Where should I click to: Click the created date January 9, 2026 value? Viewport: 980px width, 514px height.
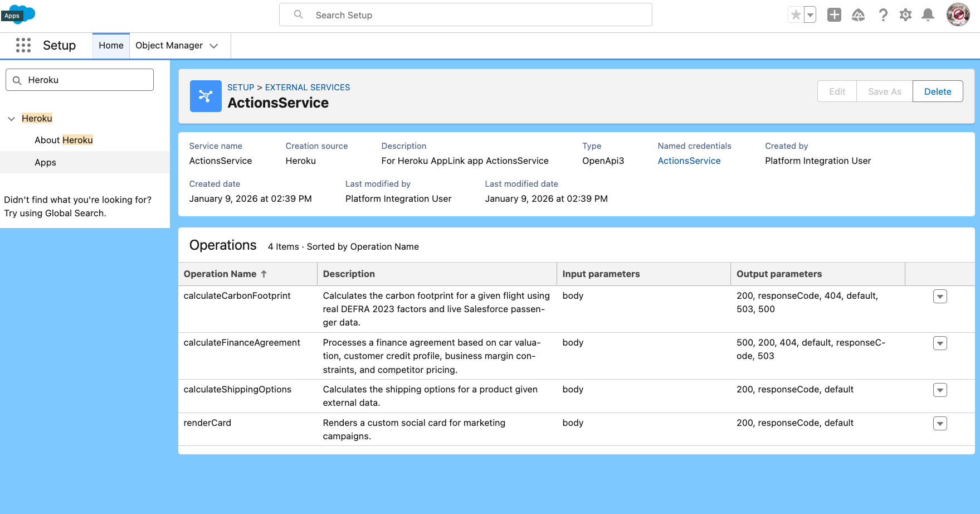pyautogui.click(x=250, y=198)
